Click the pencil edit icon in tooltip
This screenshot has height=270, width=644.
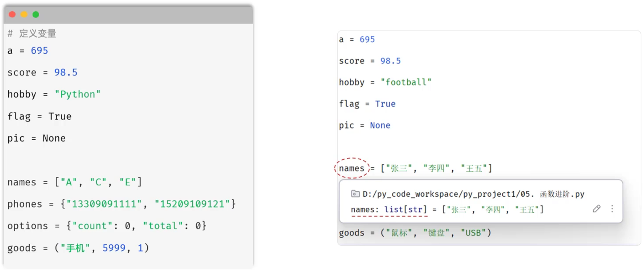[x=596, y=208]
